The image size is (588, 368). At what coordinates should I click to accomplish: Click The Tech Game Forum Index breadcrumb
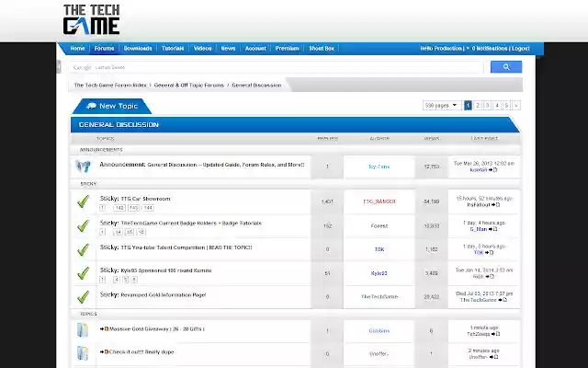tap(110, 86)
